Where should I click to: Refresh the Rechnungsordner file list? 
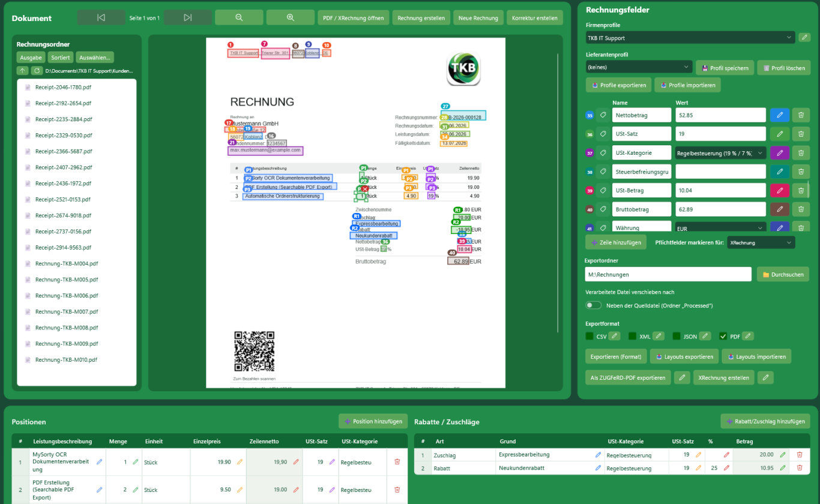(x=37, y=71)
